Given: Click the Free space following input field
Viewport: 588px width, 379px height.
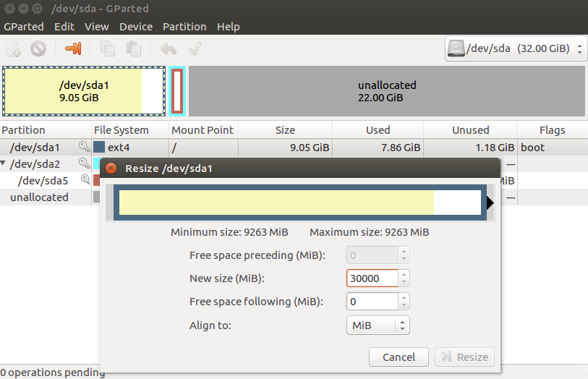Looking at the screenshot, I should pos(372,302).
